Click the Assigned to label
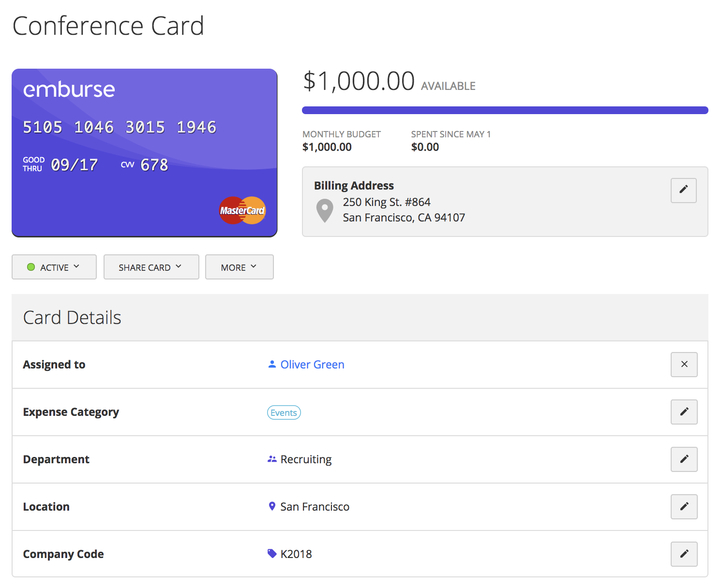This screenshot has width=721, height=588. click(54, 365)
